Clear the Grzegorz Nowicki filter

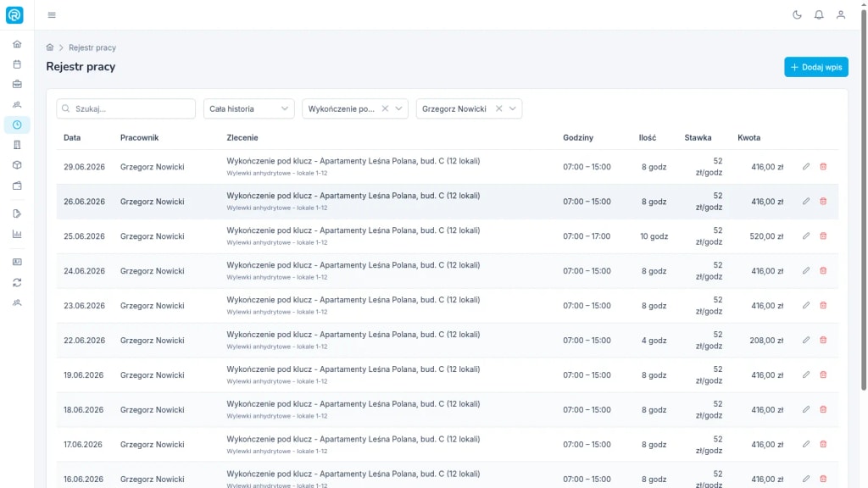(x=498, y=108)
